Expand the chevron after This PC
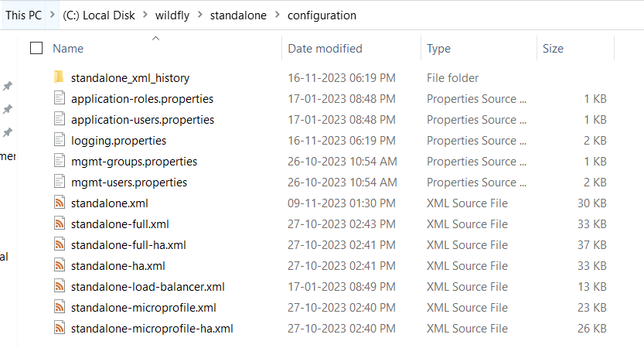 click(x=52, y=15)
